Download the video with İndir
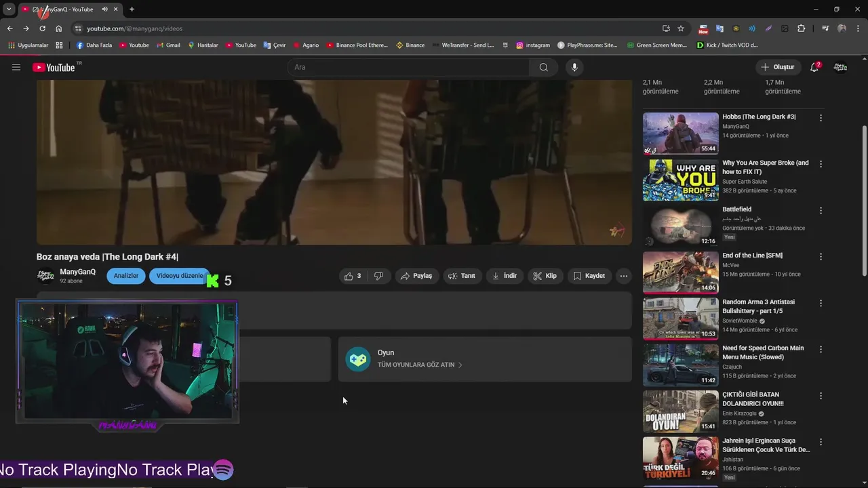Screen dimensions: 868x488 pos(505,276)
